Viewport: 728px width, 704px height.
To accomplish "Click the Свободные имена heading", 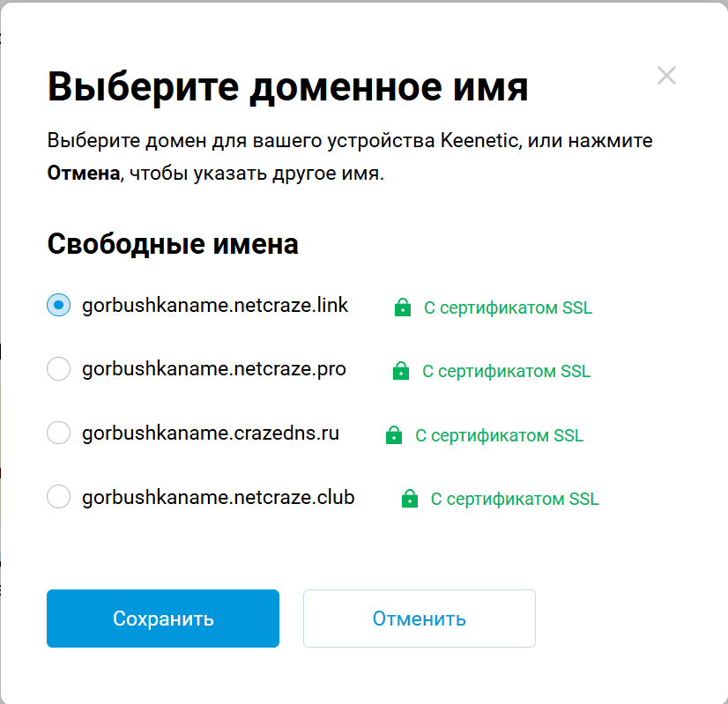I will 173,244.
